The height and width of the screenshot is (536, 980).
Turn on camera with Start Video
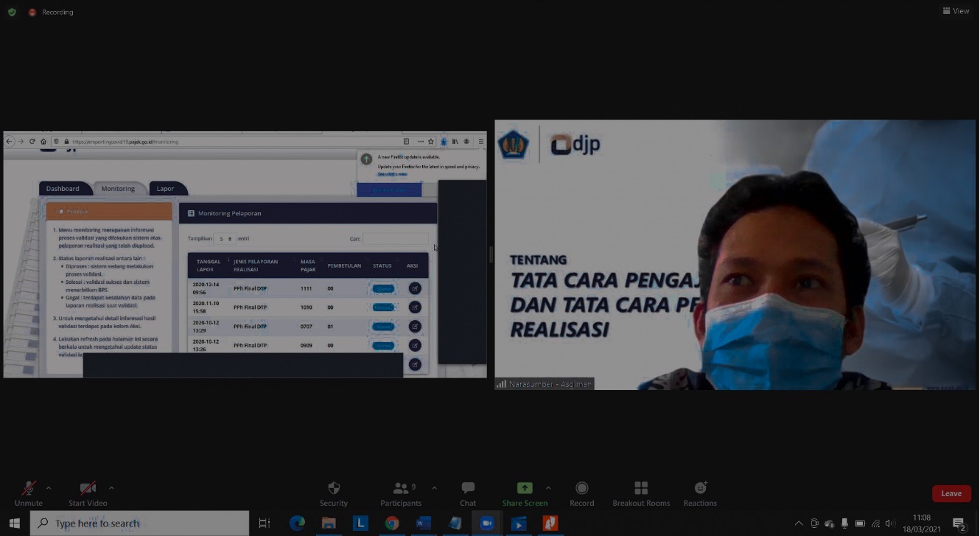(x=88, y=493)
